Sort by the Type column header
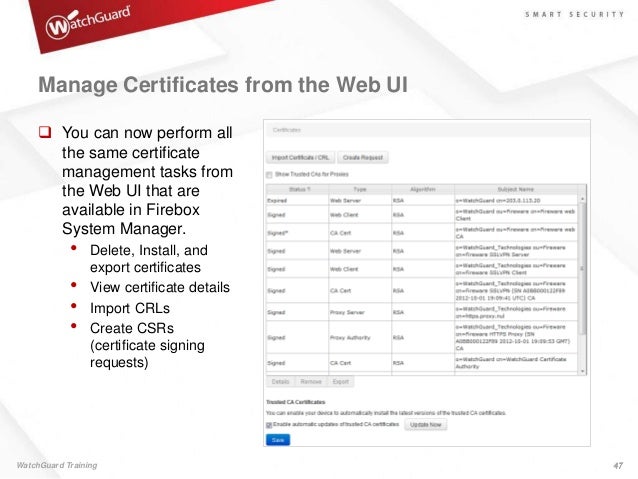The image size is (638, 479). tap(360, 189)
